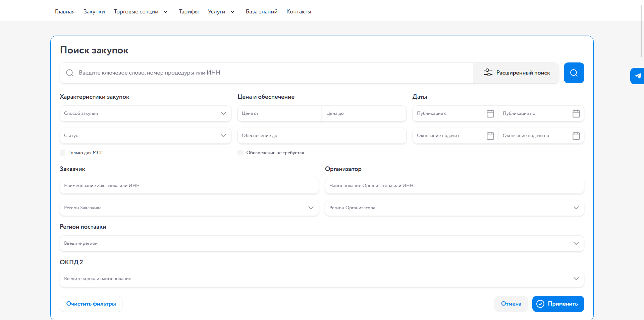Image resolution: width=644 pixels, height=320 pixels.
Task: Open calendar for Публикация по
Action: click(x=576, y=113)
